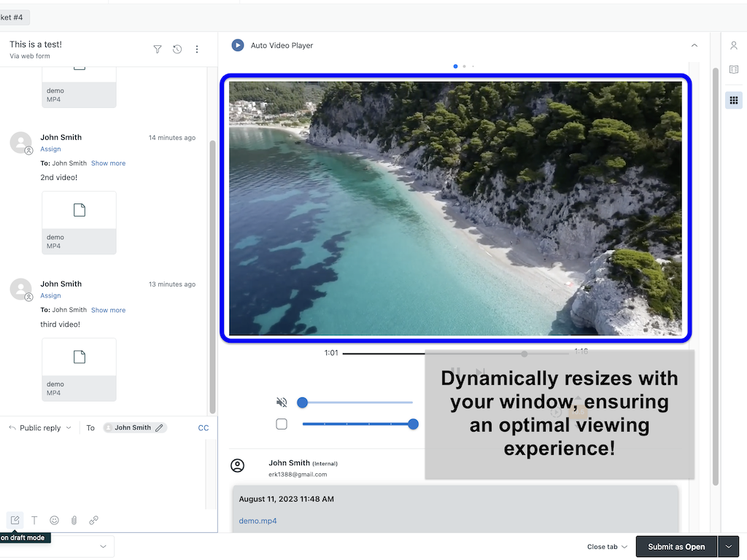The width and height of the screenshot is (747, 560).
Task: Open the Close tab dropdown
Action: pos(607,547)
